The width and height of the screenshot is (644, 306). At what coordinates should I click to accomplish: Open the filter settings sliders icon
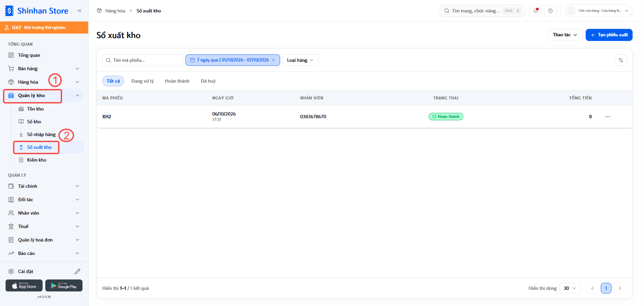click(x=621, y=60)
